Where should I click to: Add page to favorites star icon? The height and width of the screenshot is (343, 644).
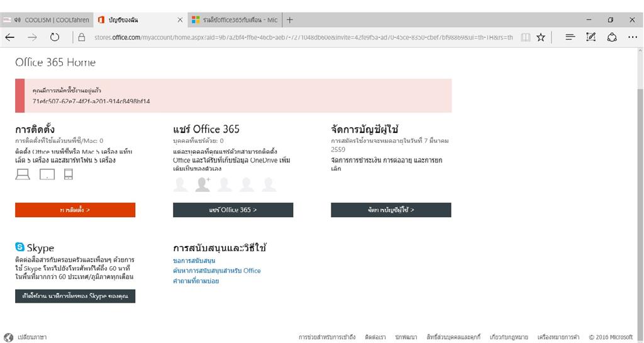pos(541,37)
